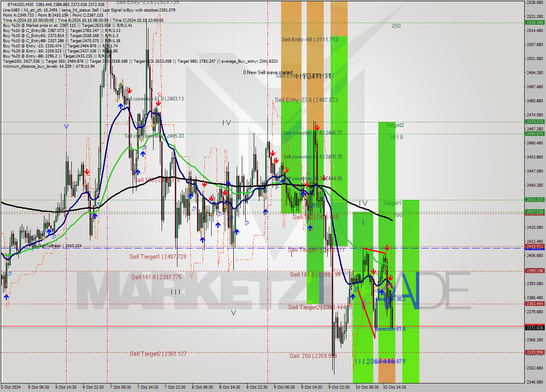Click the 'Sell 161.8 | 2399.198' label
The image size is (546, 392).
315,274
